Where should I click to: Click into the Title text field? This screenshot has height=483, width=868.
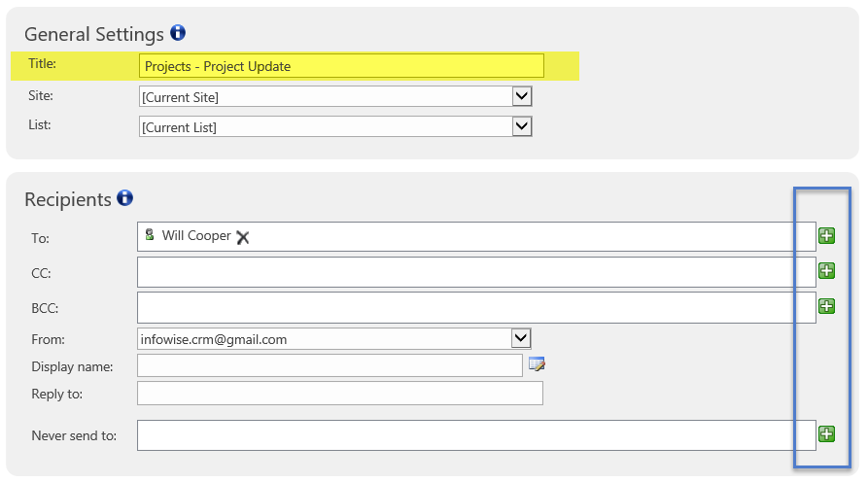click(x=341, y=66)
